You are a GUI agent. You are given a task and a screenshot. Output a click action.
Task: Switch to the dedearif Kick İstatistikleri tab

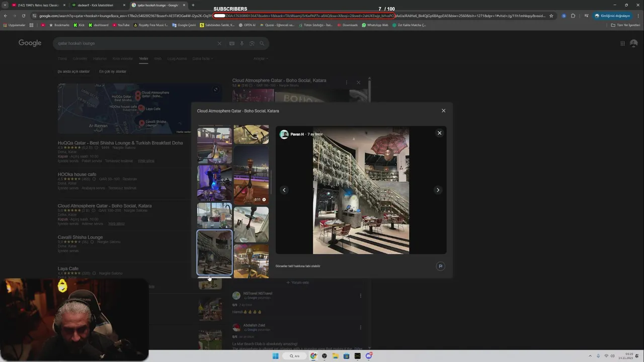tap(99, 5)
